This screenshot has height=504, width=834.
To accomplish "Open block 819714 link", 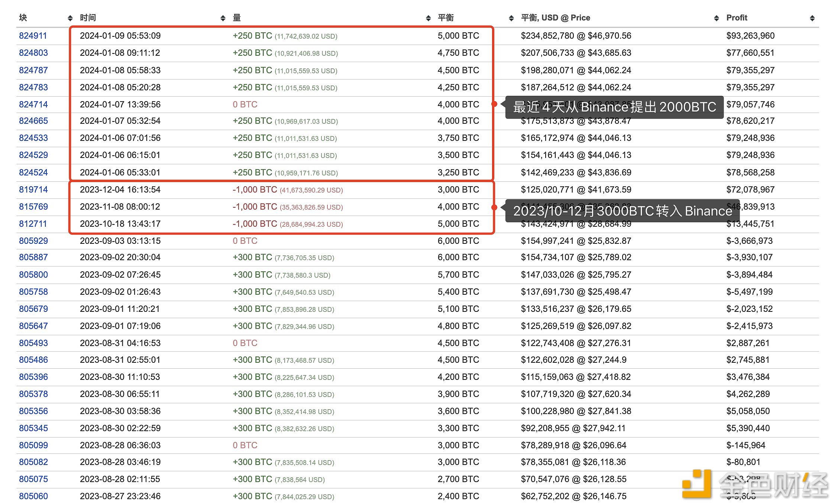I will (x=33, y=190).
